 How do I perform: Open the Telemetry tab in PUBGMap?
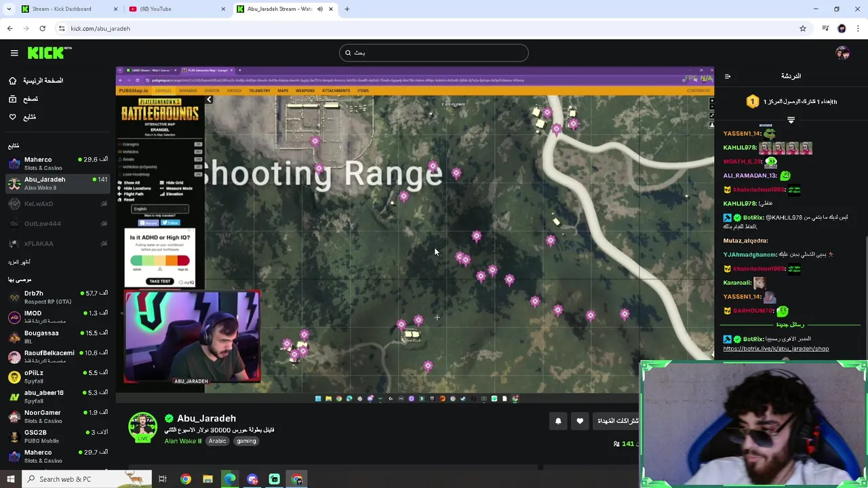[260, 90]
